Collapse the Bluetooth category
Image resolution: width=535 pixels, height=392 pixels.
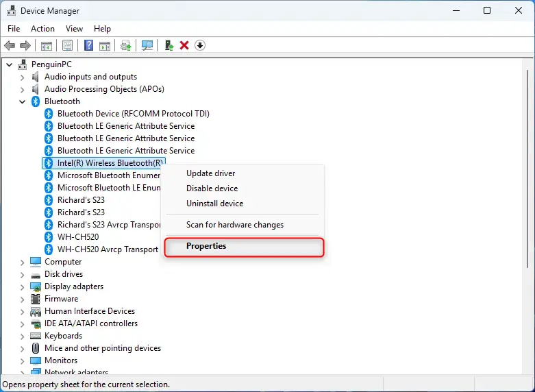click(x=22, y=101)
